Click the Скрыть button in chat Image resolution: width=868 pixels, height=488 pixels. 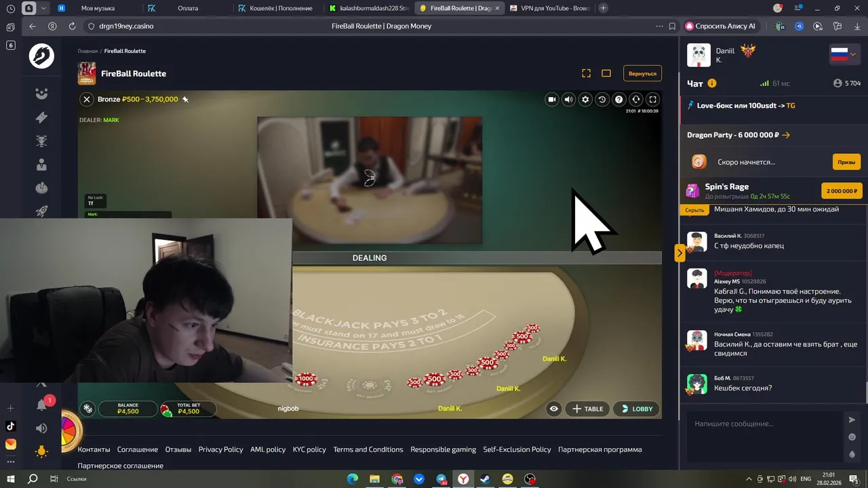pyautogui.click(x=695, y=210)
